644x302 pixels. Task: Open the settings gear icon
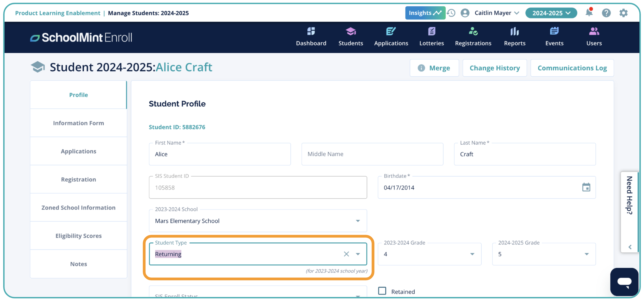pos(623,13)
